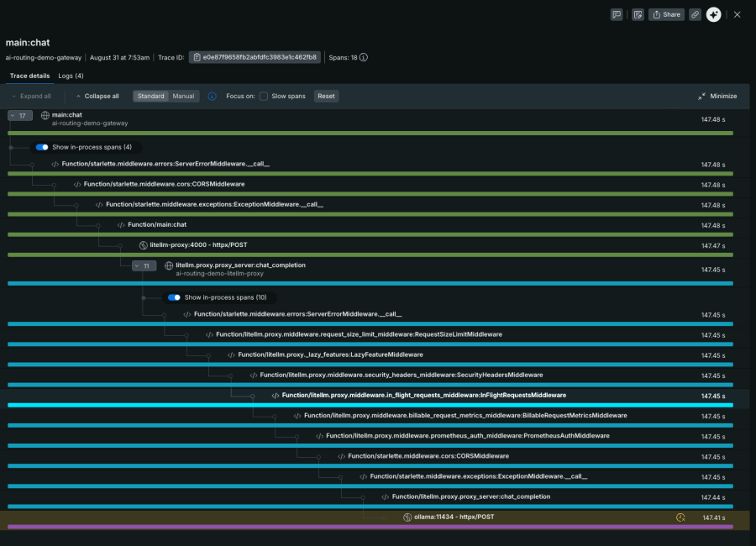Image resolution: width=756 pixels, height=546 pixels.
Task: Click ai-routing-demo-litellm-proxy service label
Action: pos(219,274)
